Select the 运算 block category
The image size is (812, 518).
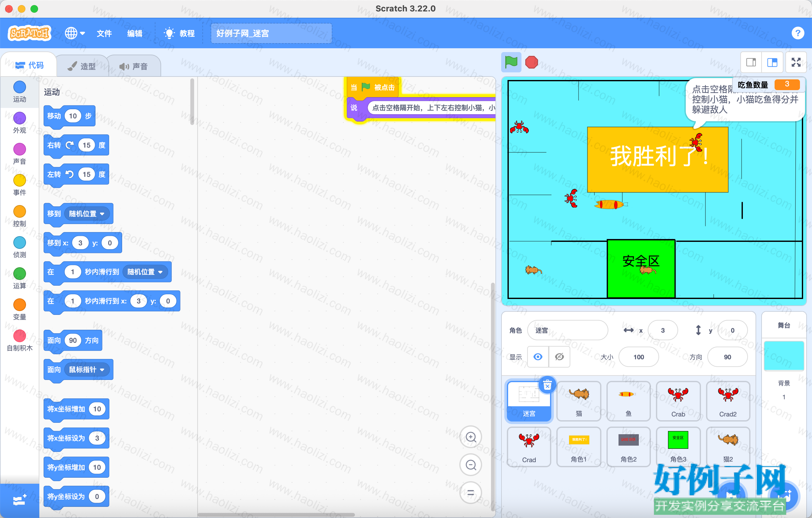point(20,278)
